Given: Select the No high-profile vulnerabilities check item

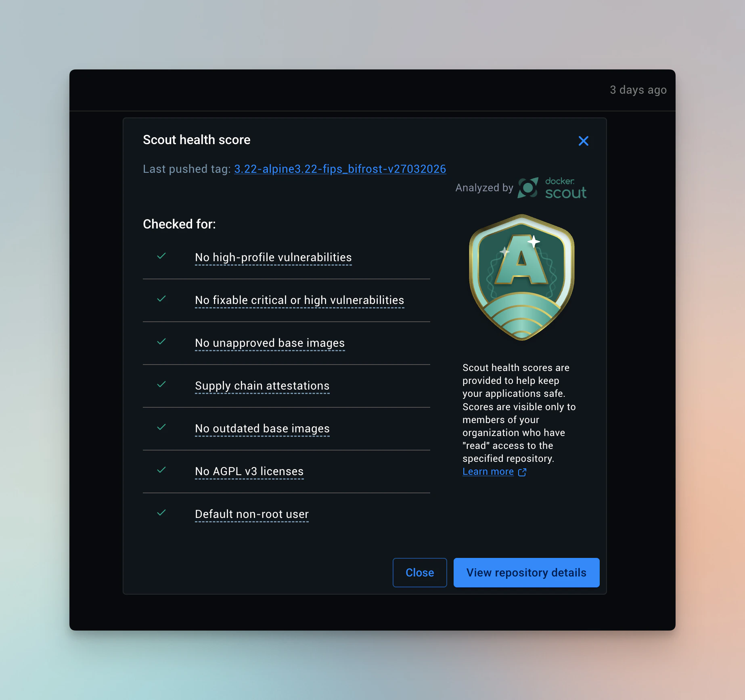Looking at the screenshot, I should (273, 257).
